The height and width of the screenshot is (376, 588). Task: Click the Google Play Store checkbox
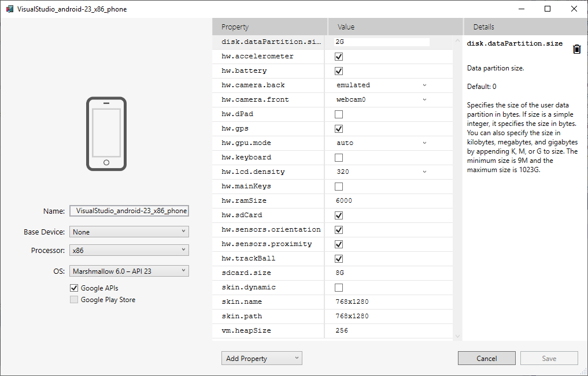coord(74,300)
